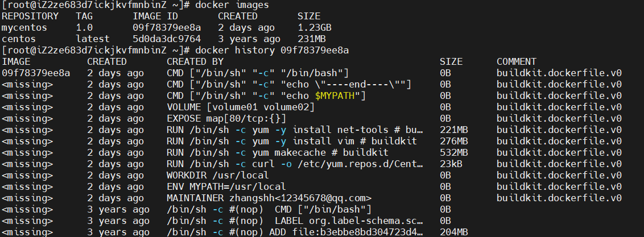Viewport: 644px width, 237px height.
Task: Click the COMMENT column header
Action: point(516,61)
